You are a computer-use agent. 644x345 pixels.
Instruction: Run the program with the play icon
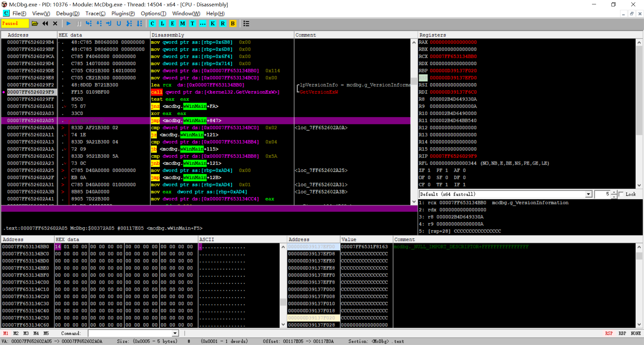coord(68,23)
